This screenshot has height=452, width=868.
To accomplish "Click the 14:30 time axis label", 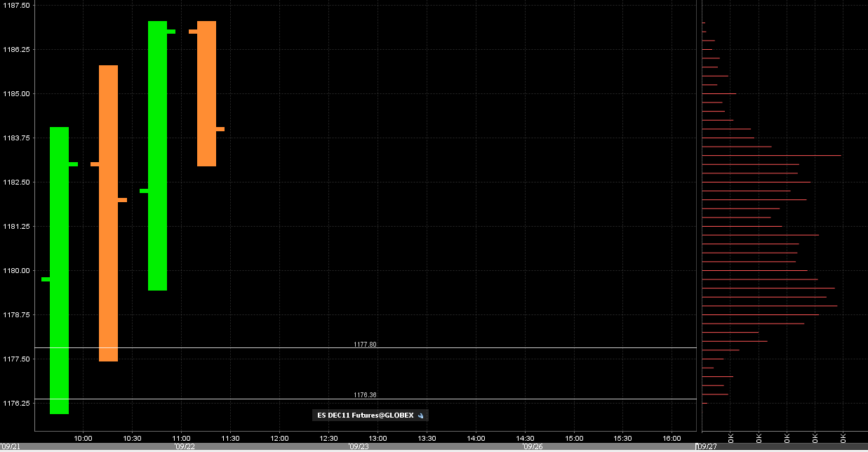I will [x=525, y=437].
